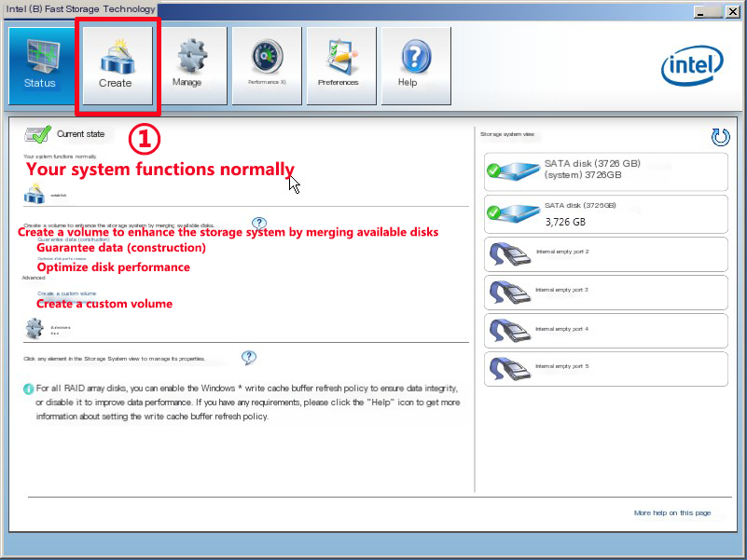Open the Create page

click(x=117, y=63)
